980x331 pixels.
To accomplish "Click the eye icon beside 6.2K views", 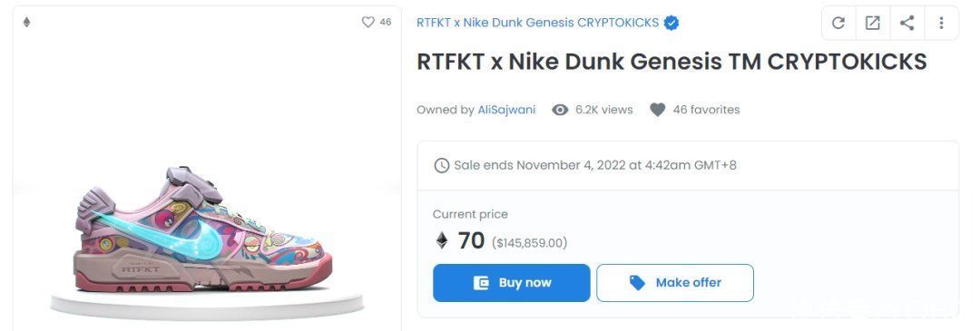I will click(x=560, y=110).
